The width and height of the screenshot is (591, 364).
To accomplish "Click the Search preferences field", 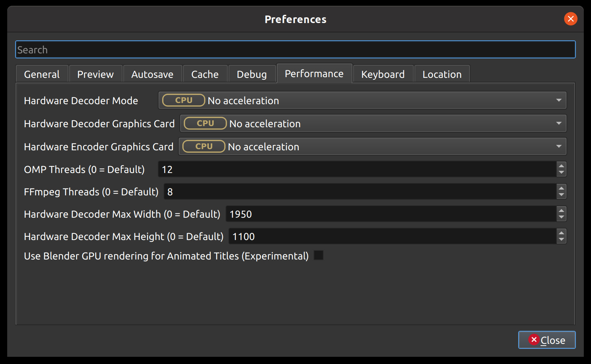I will click(295, 50).
